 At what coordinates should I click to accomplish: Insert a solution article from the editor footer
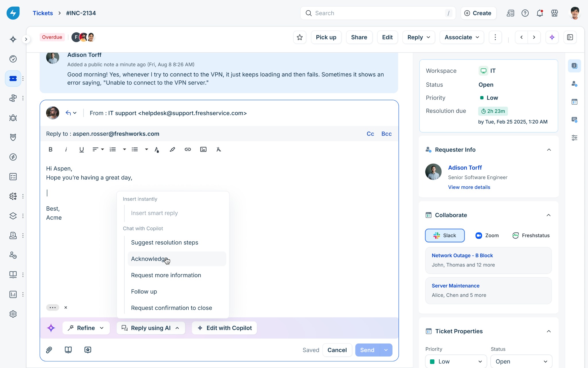[68, 350]
